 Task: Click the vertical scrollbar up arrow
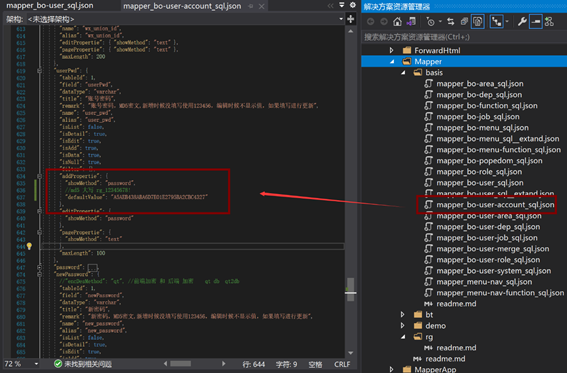pyautogui.click(x=350, y=31)
